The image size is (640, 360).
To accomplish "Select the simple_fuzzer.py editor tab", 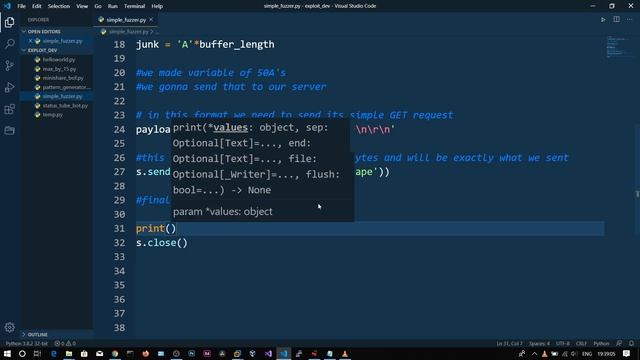I will click(125, 20).
